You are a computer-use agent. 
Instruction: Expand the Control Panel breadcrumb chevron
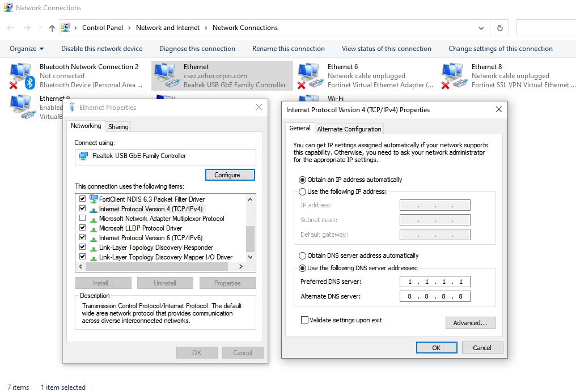point(129,27)
